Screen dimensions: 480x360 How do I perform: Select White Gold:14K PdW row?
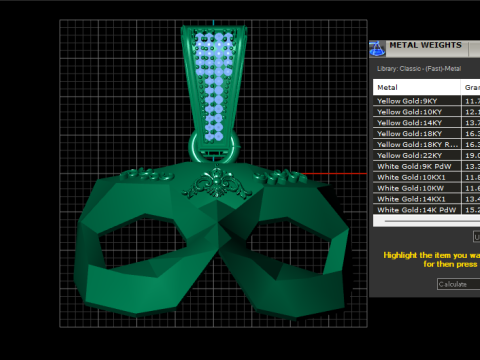426,210
